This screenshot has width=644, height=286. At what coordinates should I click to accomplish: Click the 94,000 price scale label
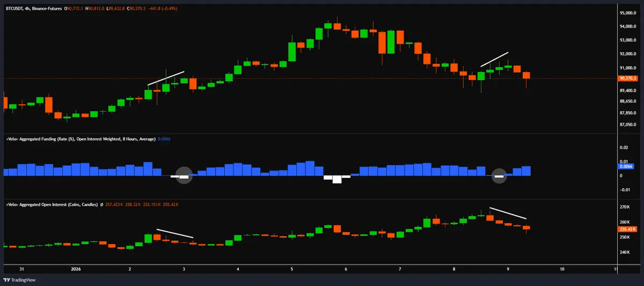coord(627,27)
